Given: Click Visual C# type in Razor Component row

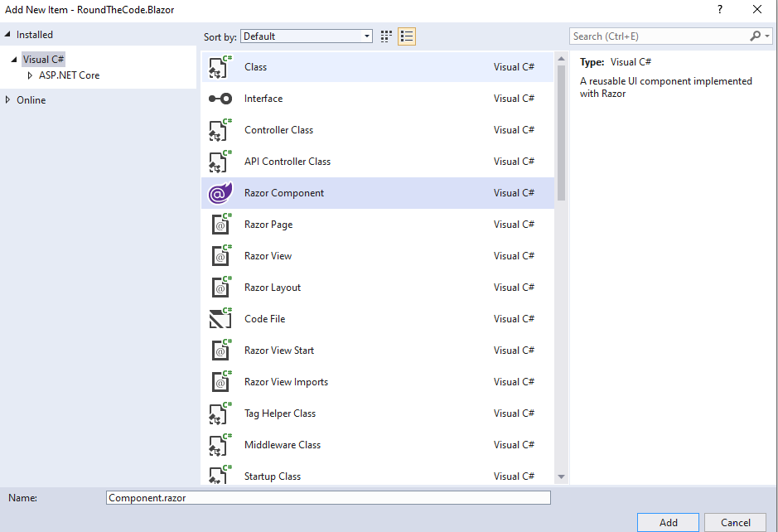Looking at the screenshot, I should [x=514, y=193].
